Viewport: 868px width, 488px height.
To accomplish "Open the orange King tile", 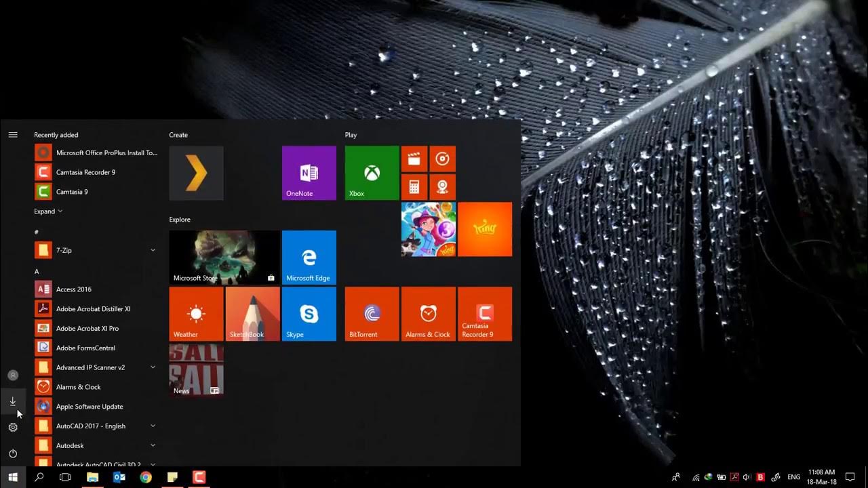I will (485, 229).
